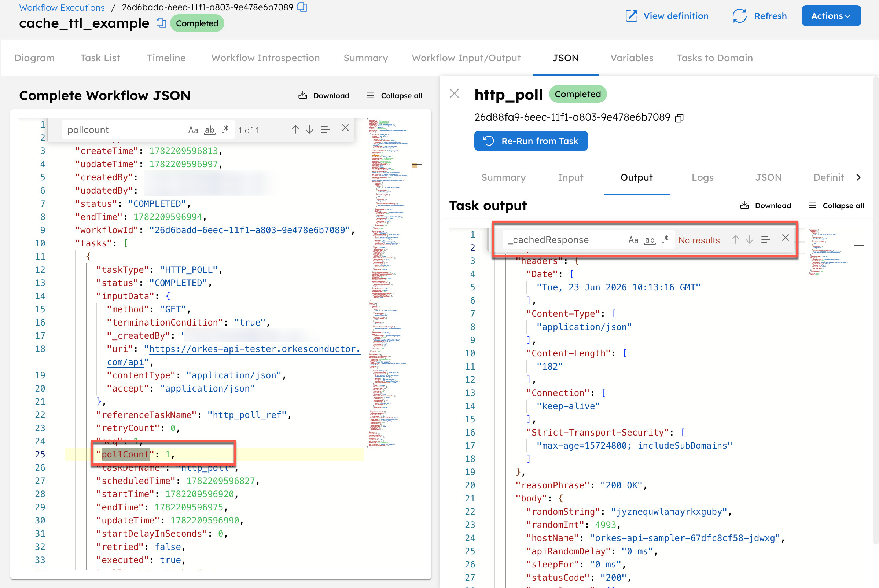Click the "reasonPhrase": "200 OK" line
The image size is (879, 588).
pyautogui.click(x=581, y=485)
